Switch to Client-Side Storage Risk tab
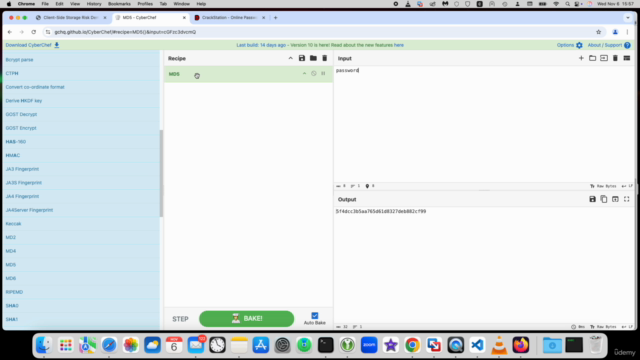This screenshot has width=640, height=360. coord(71,18)
